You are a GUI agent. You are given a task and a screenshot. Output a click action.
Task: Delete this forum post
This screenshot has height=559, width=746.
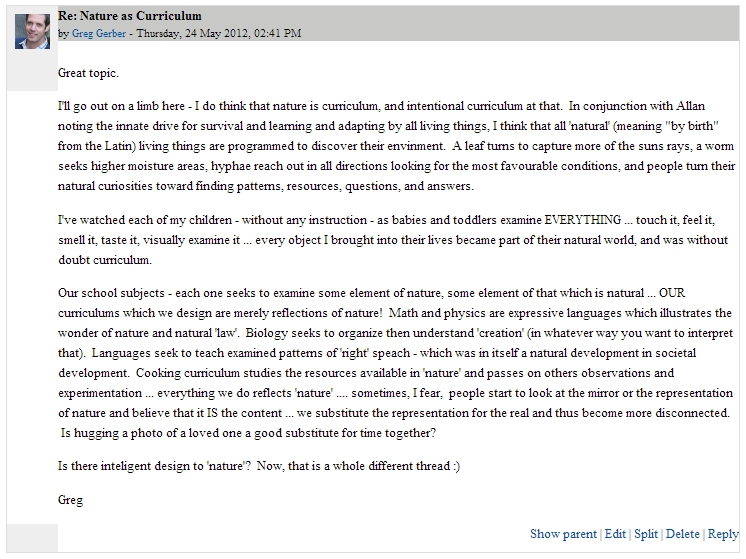[683, 534]
